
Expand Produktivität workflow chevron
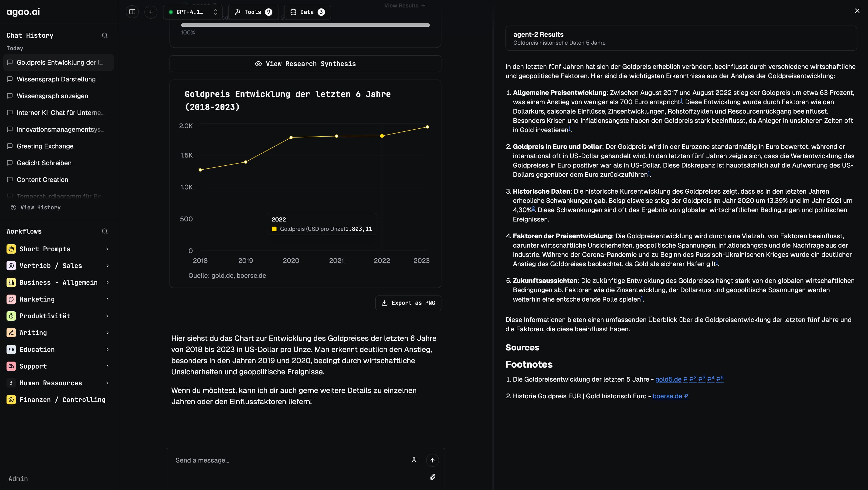108,316
